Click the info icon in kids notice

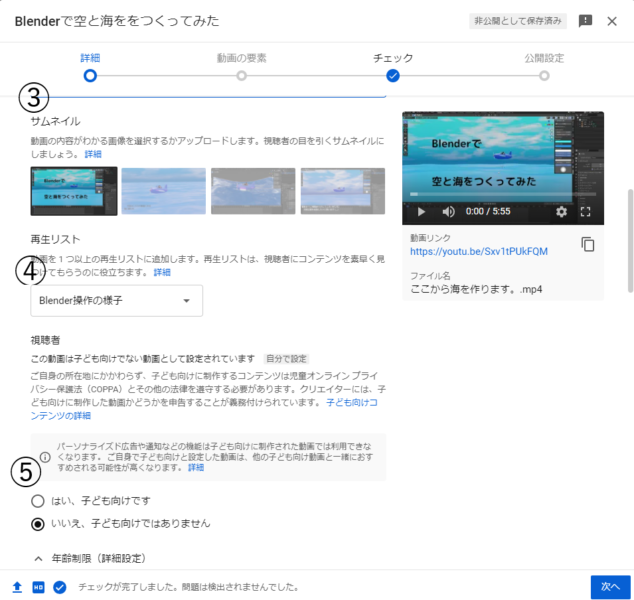[45, 457]
